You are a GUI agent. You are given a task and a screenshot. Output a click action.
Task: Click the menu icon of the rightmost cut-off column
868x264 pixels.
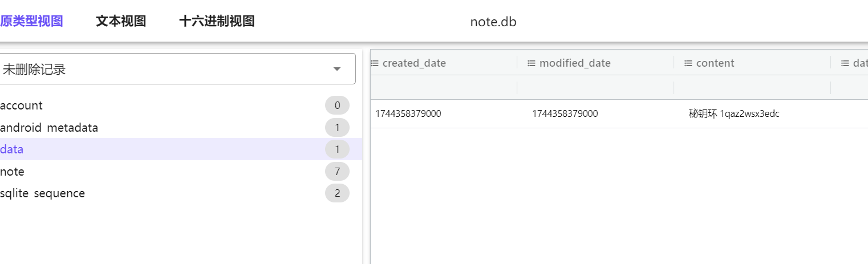(845, 63)
